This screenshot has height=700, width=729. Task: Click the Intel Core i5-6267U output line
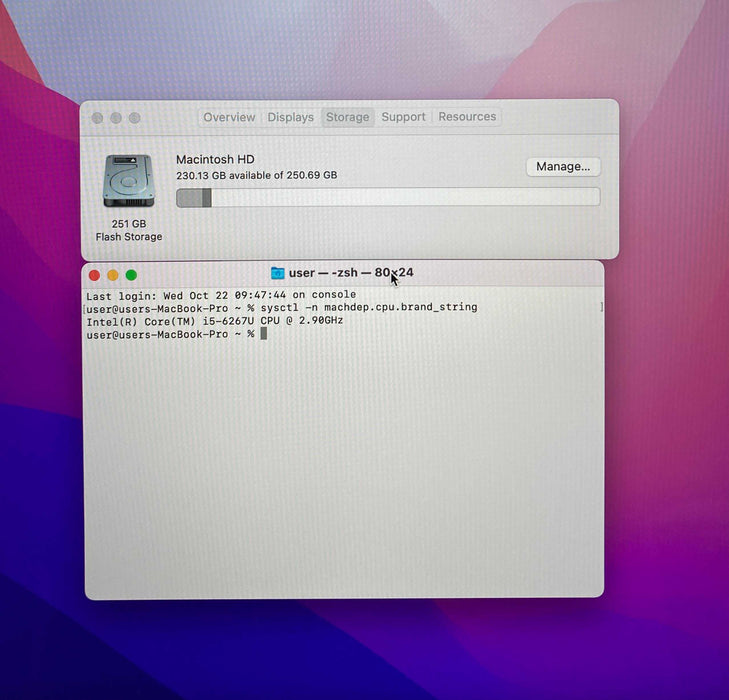pyautogui.click(x=214, y=321)
